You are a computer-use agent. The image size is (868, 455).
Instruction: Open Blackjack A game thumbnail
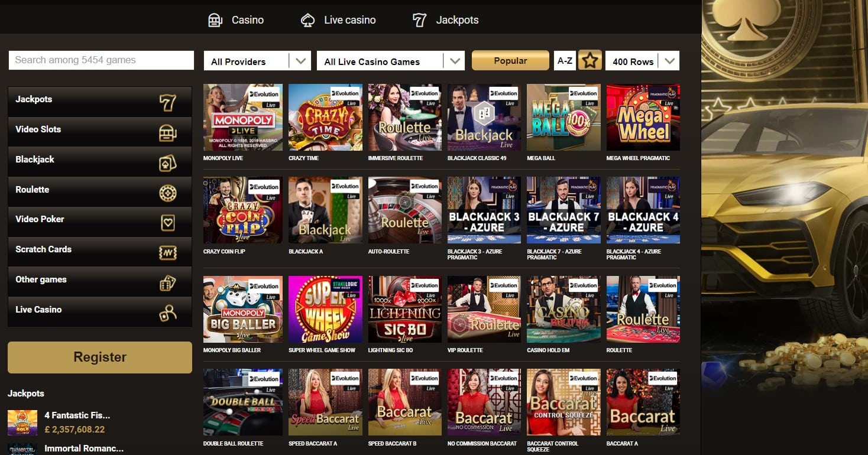click(x=325, y=210)
